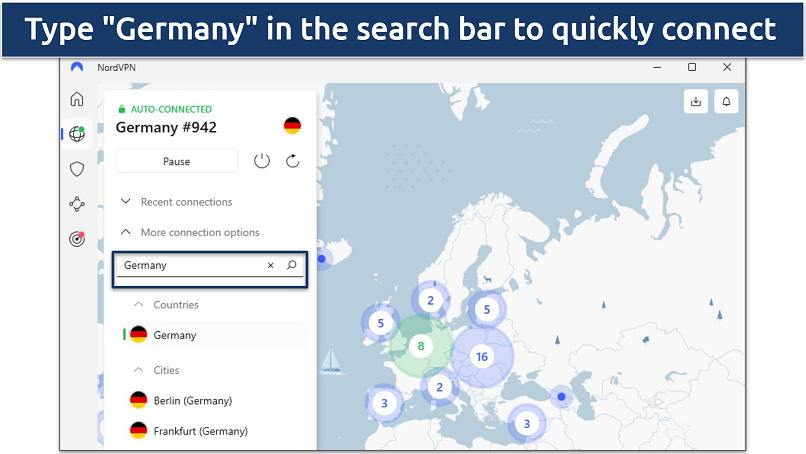Screen dimensions: 806x454
Task: Collapse More connection options
Action: [190, 232]
